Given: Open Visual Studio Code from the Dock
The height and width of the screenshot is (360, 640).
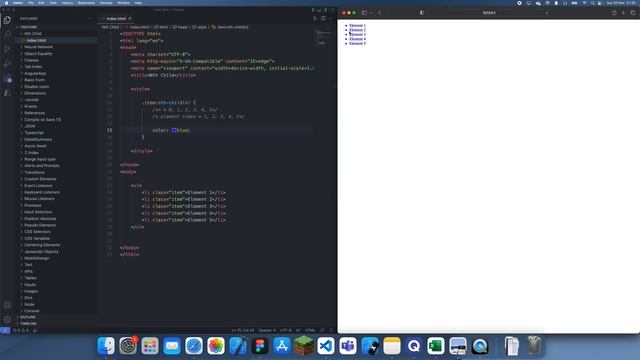Looking at the screenshot, I should 326,346.
